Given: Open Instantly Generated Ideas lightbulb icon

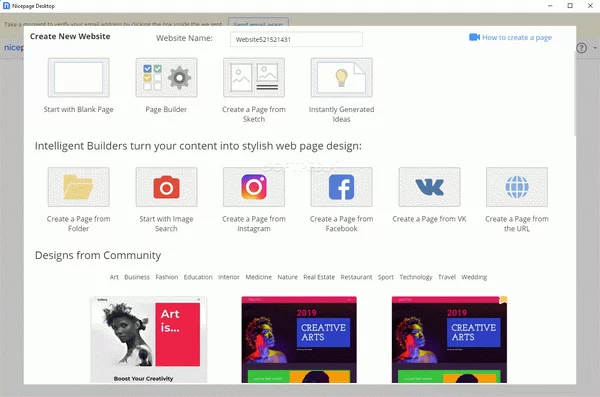Looking at the screenshot, I should coord(341,78).
